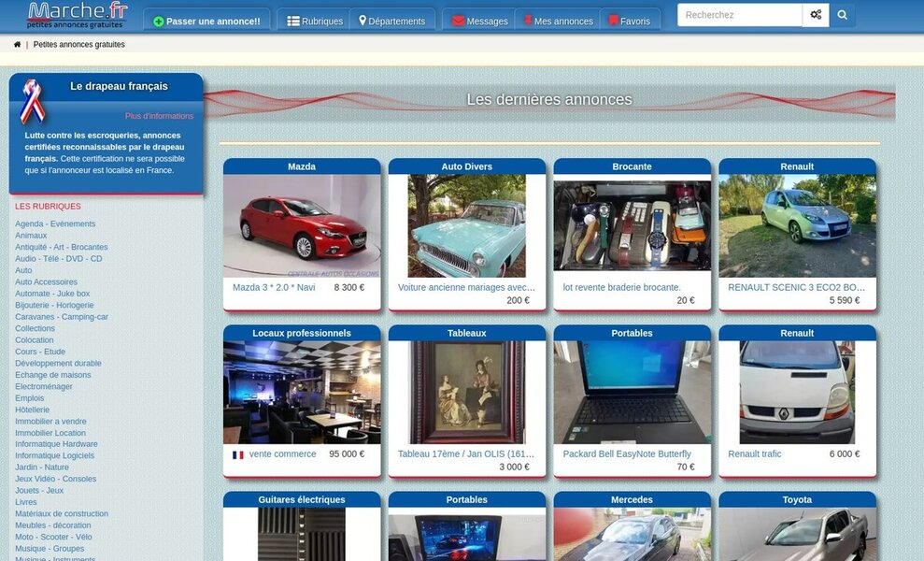Click the Brocante watches lot photo
This screenshot has height=561, width=924.
point(632,226)
